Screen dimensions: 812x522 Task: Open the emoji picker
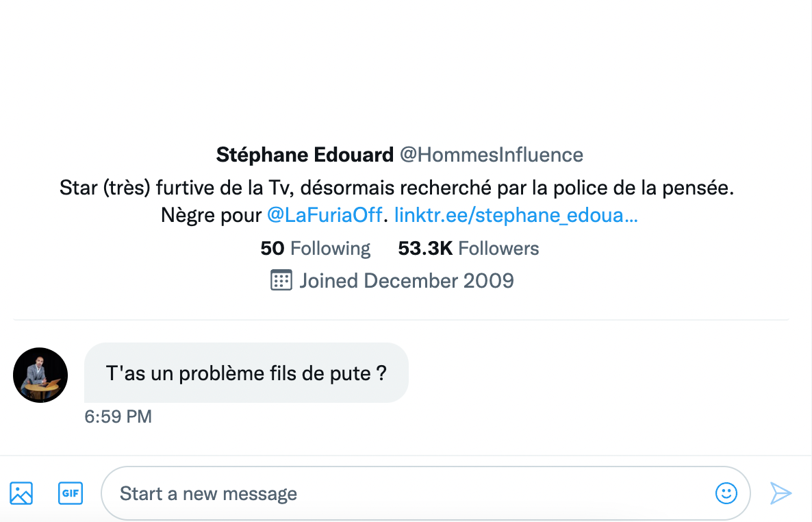point(726,493)
